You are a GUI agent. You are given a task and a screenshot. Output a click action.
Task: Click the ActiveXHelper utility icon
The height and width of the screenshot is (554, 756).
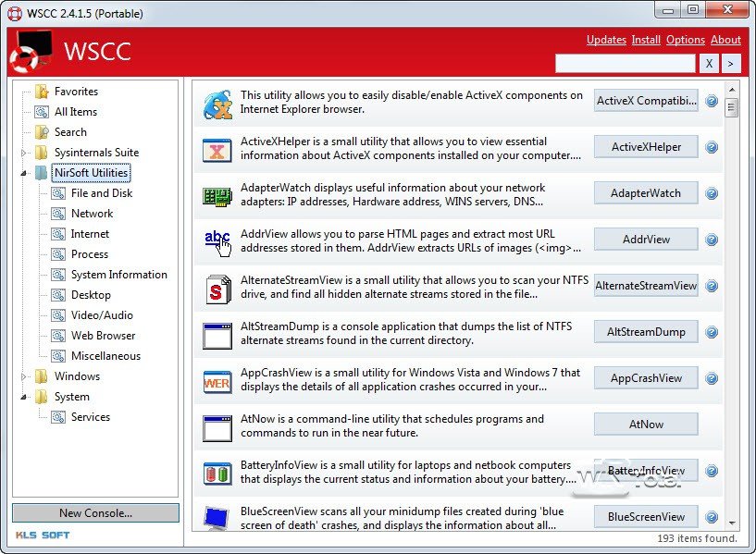point(217,151)
